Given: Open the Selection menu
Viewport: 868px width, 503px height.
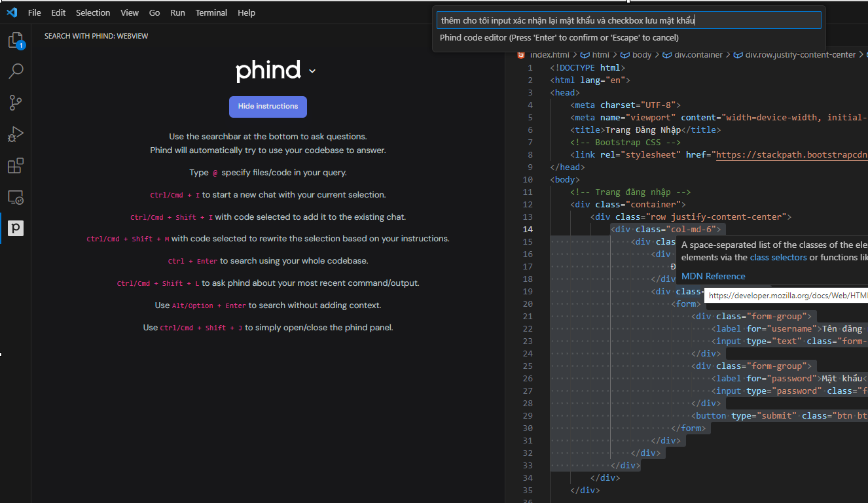Looking at the screenshot, I should click(x=93, y=12).
